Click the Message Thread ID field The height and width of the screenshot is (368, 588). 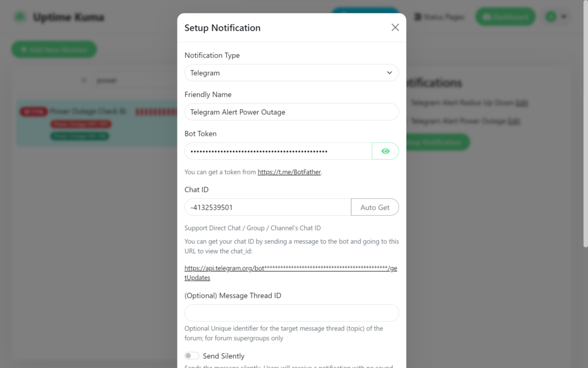(x=292, y=313)
